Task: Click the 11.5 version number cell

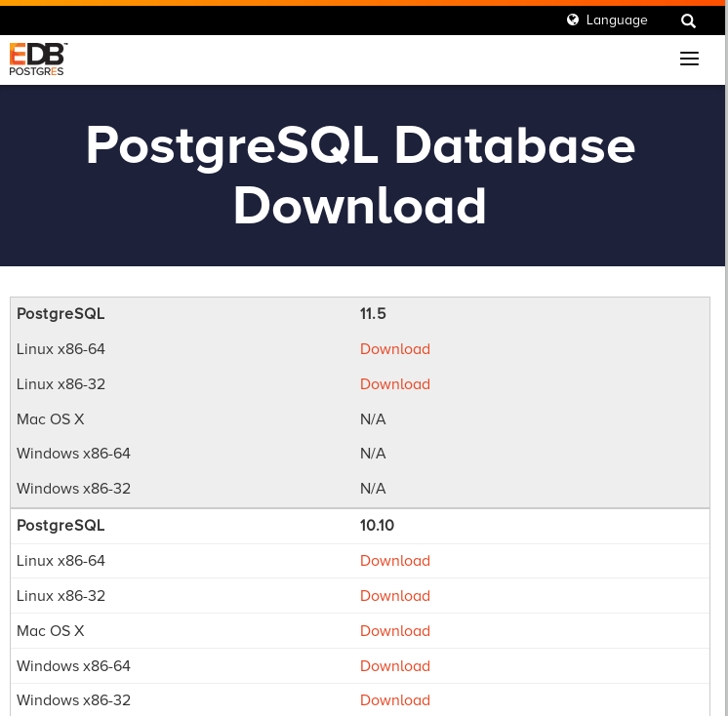Action: coord(373,314)
